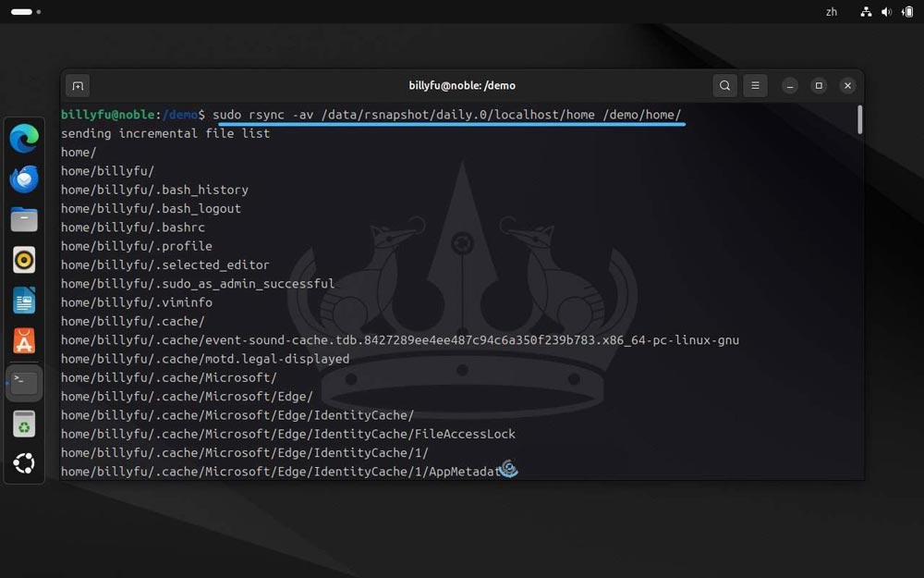Click the .viminfo line
Screen dimensions: 924x578
[x=136, y=302]
